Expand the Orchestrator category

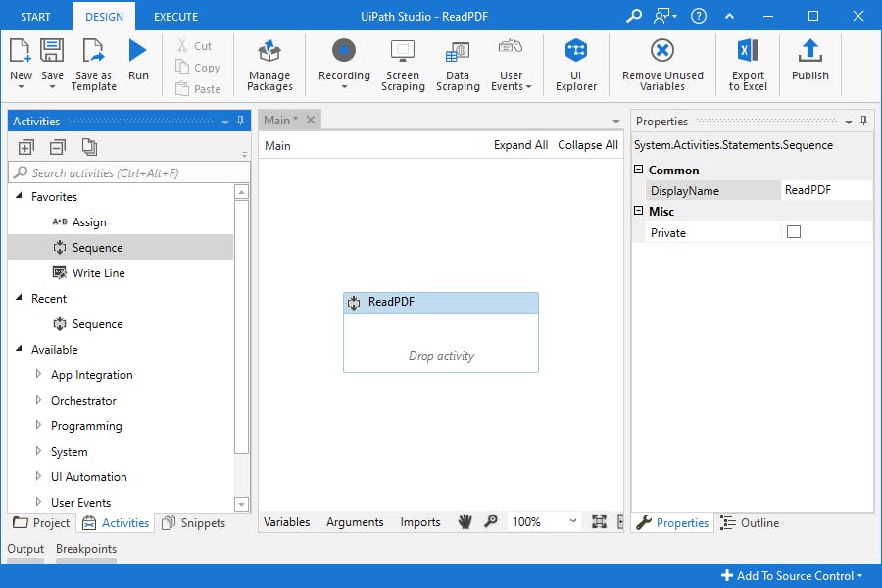point(38,400)
